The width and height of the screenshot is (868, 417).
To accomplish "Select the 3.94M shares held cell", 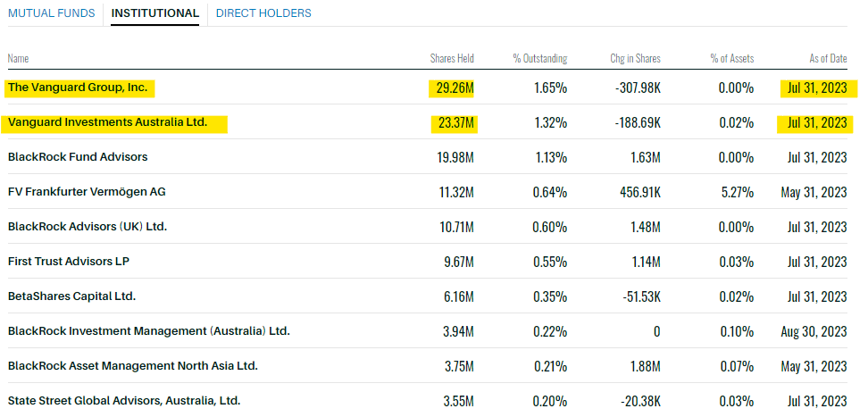I will tap(458, 331).
